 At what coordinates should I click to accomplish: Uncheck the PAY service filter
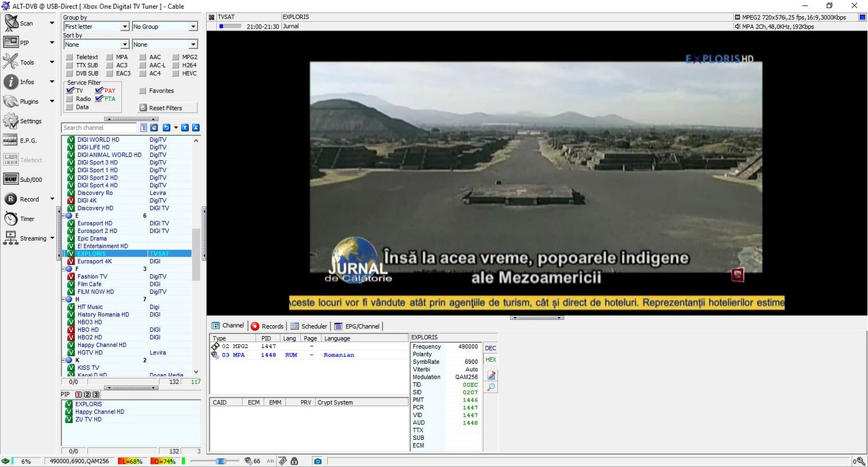99,91
